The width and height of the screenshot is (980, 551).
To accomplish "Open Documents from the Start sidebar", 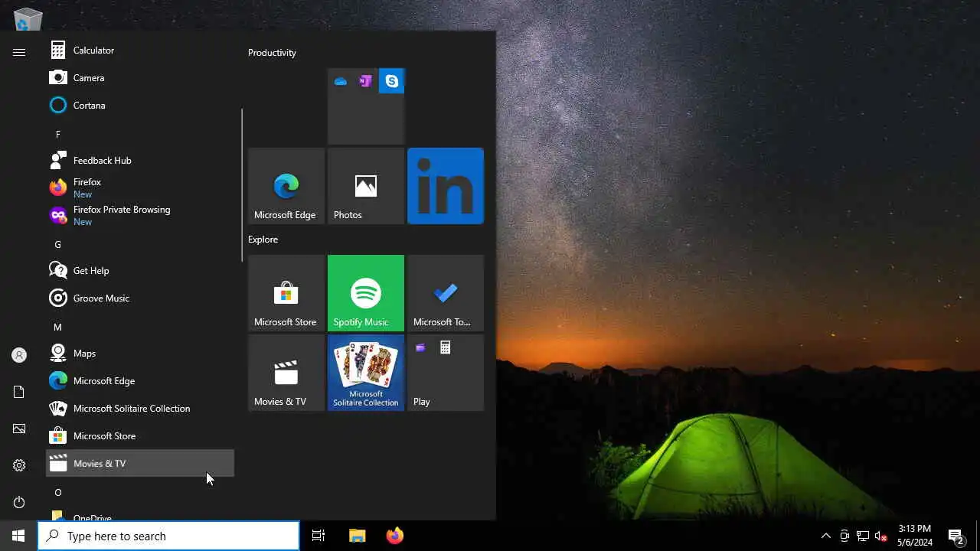I will (19, 392).
